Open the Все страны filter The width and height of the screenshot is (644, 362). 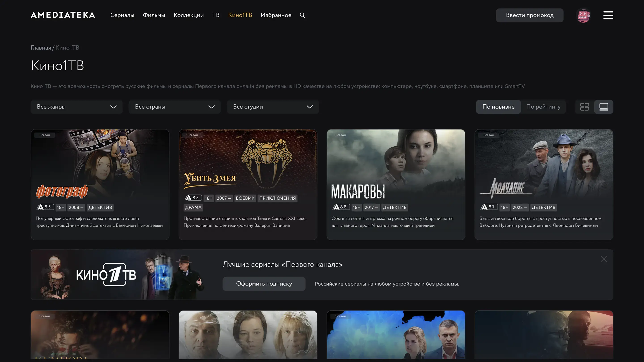click(x=174, y=107)
